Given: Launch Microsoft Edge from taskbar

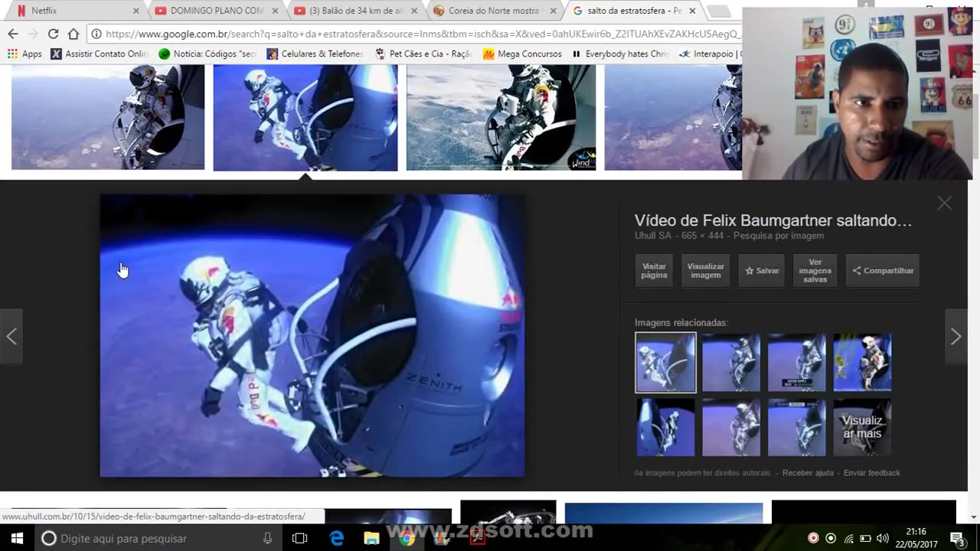Looking at the screenshot, I should coord(337,538).
